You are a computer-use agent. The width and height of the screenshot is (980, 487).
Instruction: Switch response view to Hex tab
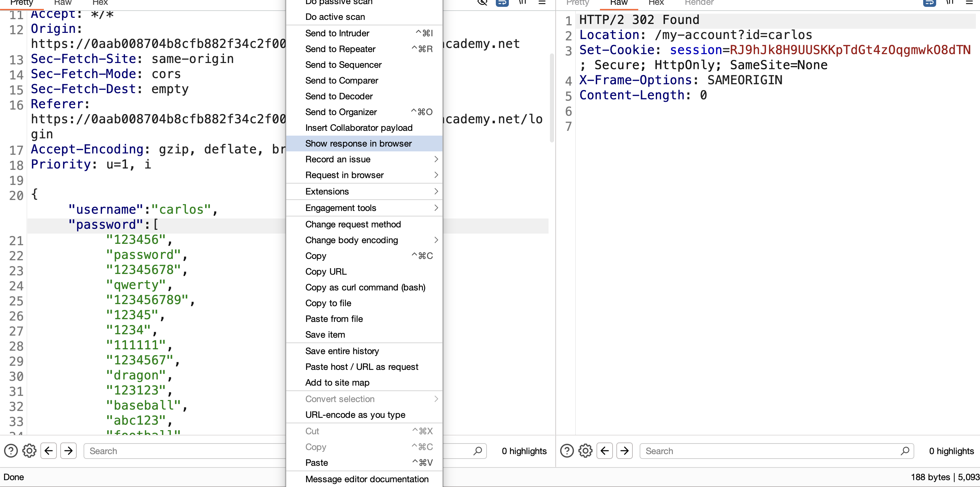coord(656,3)
